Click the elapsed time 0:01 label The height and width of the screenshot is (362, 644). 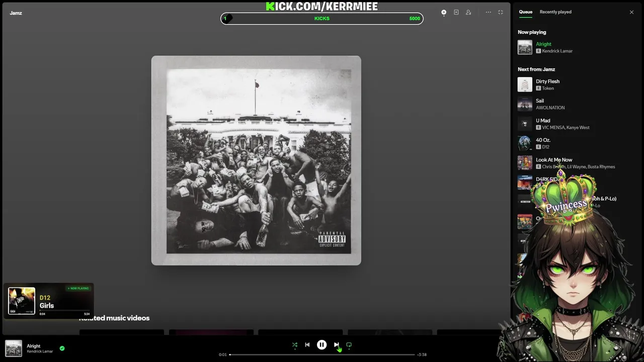[x=223, y=354]
